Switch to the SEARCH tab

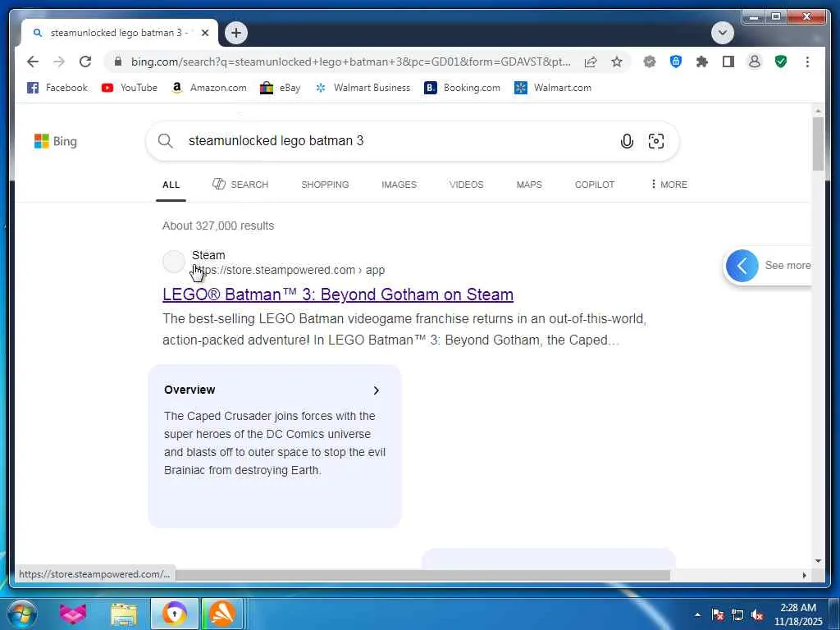(240, 185)
